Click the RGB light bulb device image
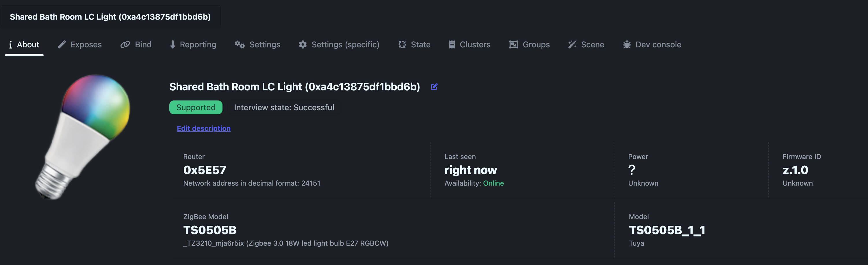The width and height of the screenshot is (868, 265). (83, 136)
